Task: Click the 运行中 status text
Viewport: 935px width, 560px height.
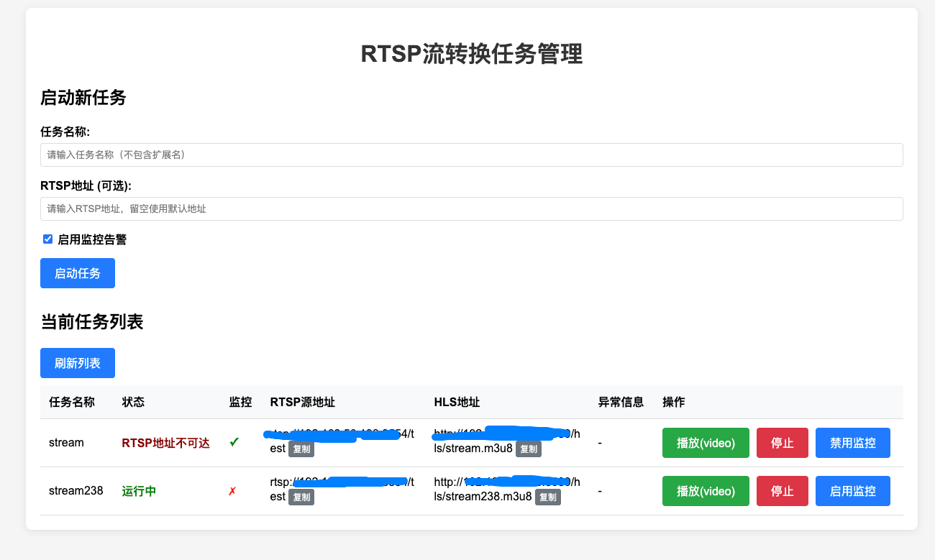Action: click(x=139, y=491)
